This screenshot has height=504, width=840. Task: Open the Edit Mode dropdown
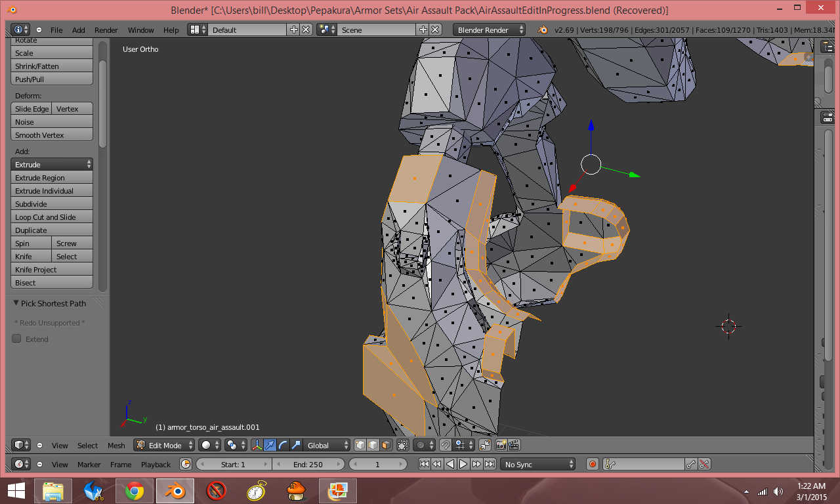pos(164,445)
